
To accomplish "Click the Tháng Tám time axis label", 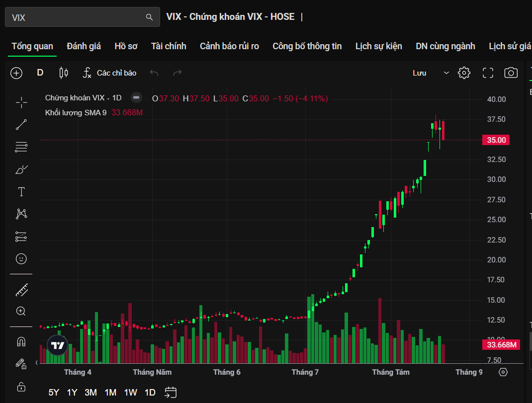I will [x=391, y=372].
